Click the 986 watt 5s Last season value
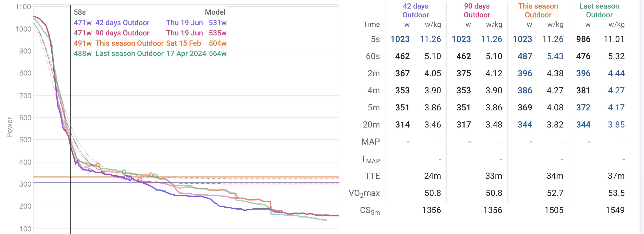 (x=583, y=39)
